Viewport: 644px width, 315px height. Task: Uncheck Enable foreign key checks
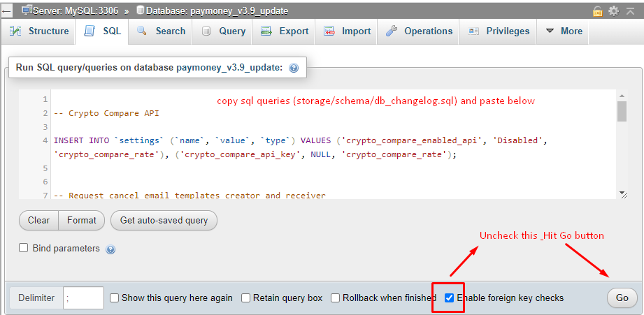click(x=450, y=298)
